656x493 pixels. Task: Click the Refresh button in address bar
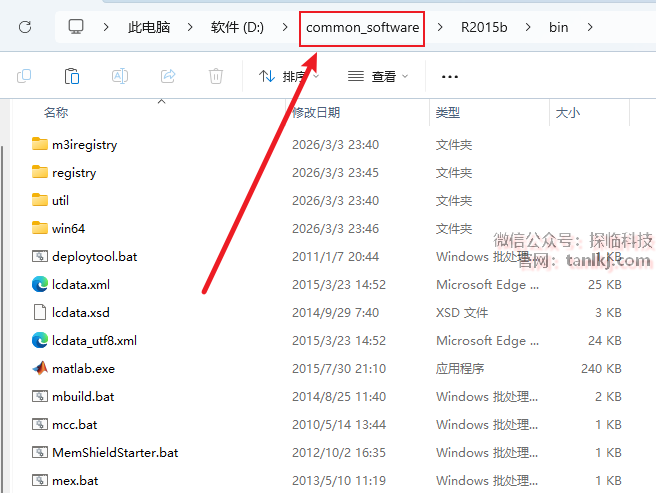[x=25, y=27]
